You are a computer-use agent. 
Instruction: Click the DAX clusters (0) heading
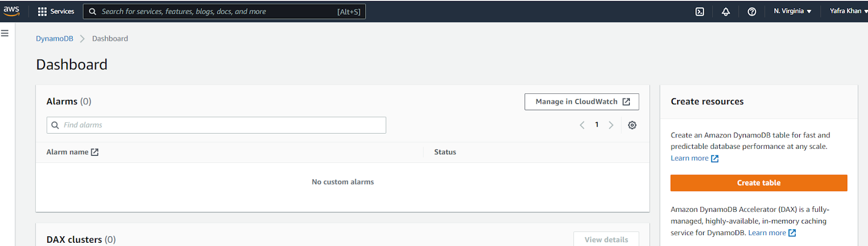click(x=81, y=239)
